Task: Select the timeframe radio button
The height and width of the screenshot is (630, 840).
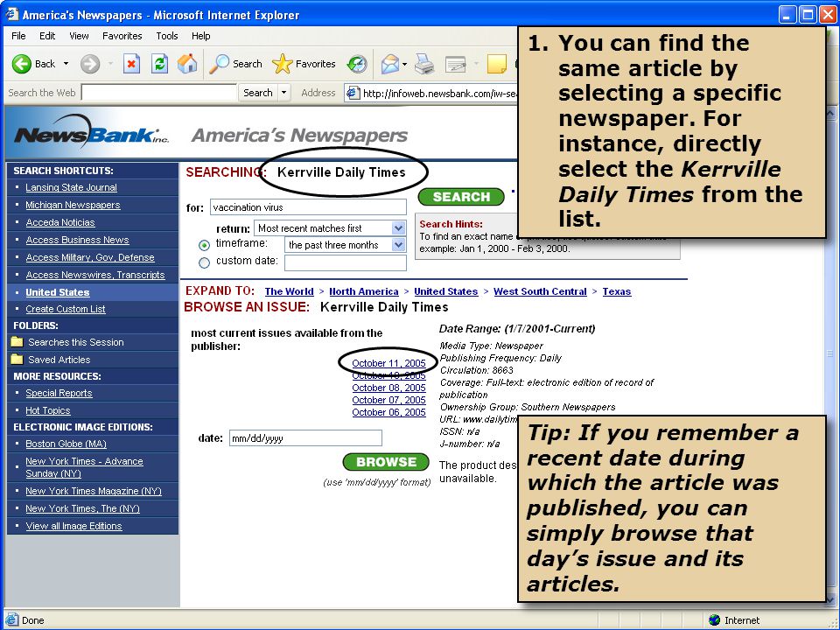Action: pos(204,245)
